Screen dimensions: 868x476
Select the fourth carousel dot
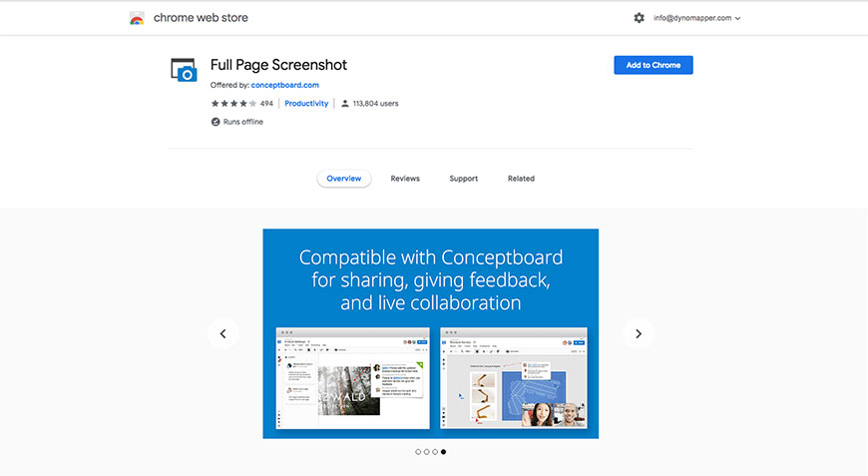point(443,452)
